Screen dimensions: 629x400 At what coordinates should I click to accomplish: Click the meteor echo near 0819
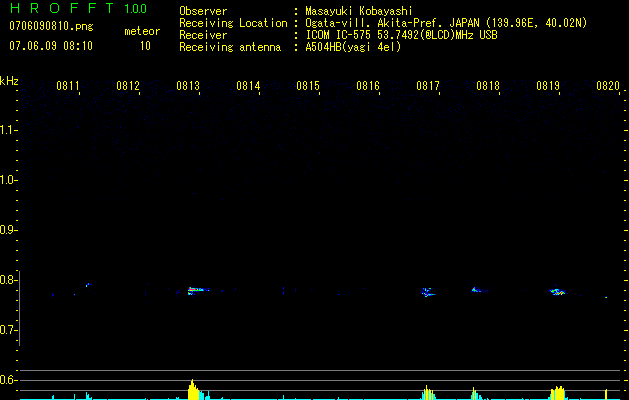point(558,291)
